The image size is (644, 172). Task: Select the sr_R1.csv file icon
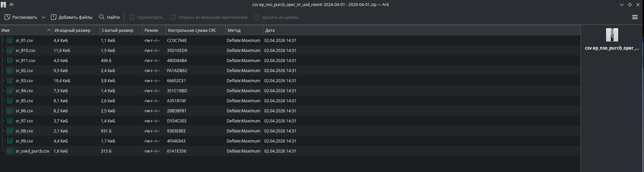10,41
